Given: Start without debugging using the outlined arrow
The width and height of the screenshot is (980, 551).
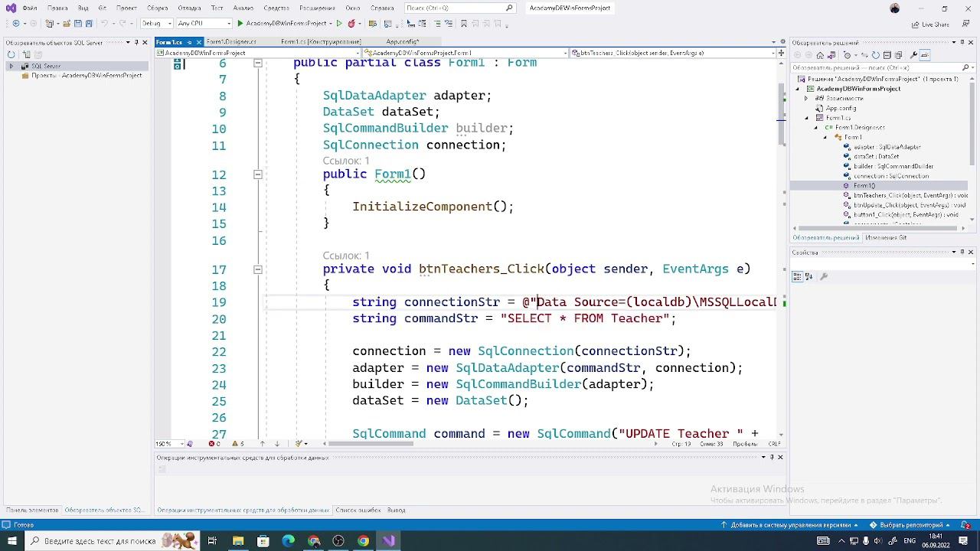Looking at the screenshot, I should click(339, 24).
